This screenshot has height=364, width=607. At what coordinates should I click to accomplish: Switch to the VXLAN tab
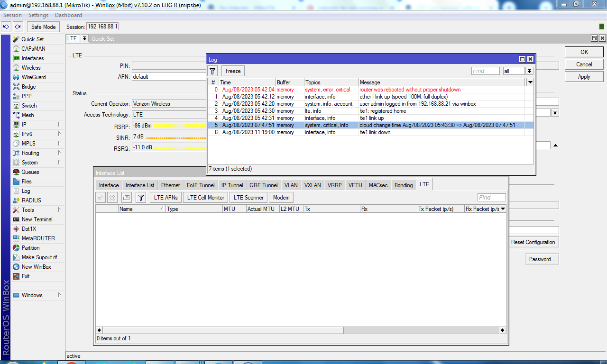tap(313, 185)
